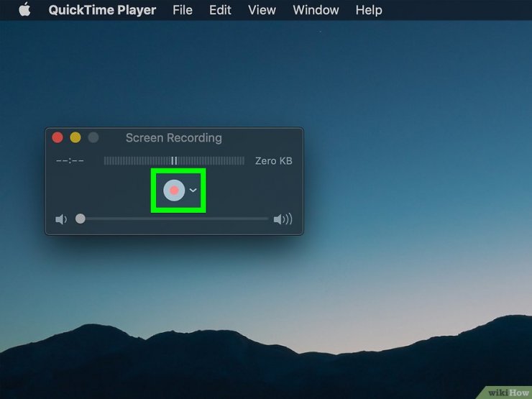The height and width of the screenshot is (399, 532).
Task: Start recording with the red record button
Action: click(174, 191)
